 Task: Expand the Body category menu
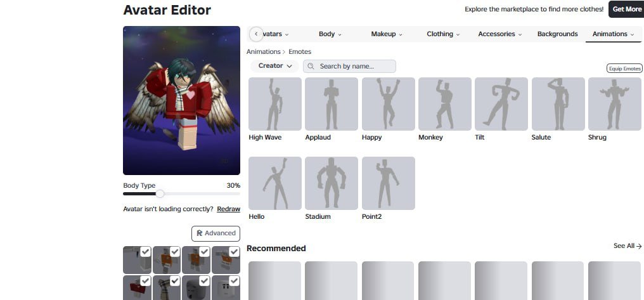coord(330,34)
